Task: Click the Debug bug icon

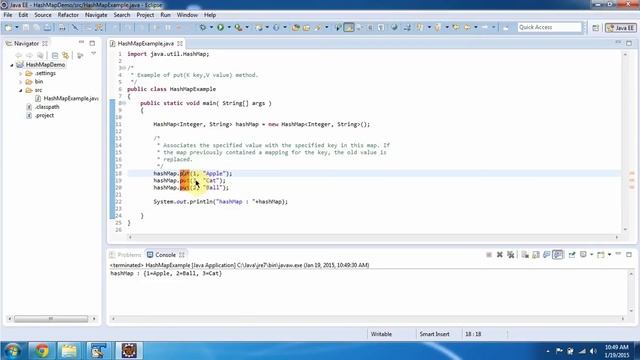Action: (x=203, y=27)
